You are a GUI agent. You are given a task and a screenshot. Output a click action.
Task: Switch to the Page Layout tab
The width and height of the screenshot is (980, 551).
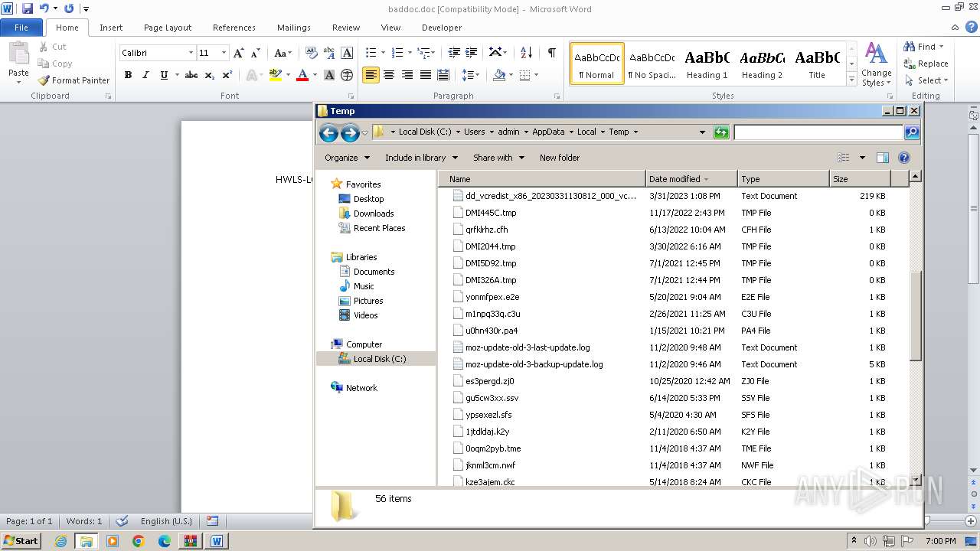tap(168, 28)
